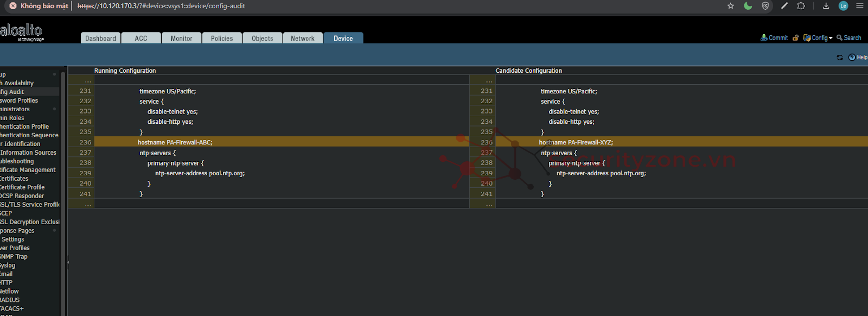This screenshot has height=316, width=868.
Task: Switch to the Network tab
Action: coord(303,39)
